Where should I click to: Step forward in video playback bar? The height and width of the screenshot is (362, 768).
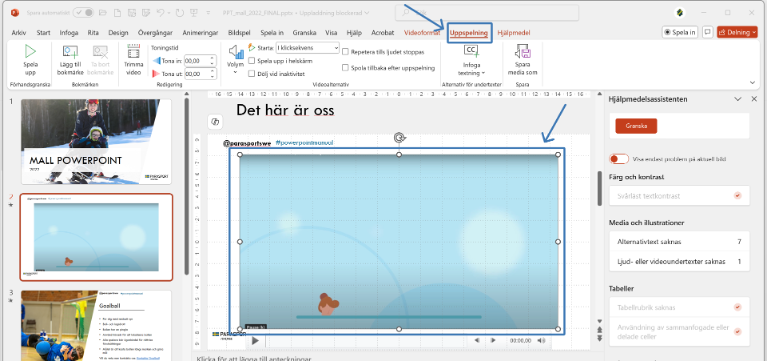point(494,340)
